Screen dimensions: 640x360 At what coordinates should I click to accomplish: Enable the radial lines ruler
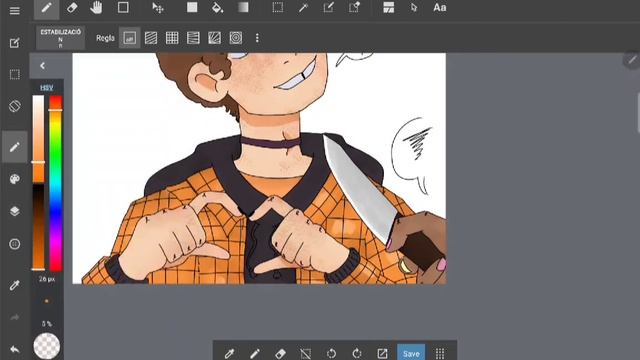click(214, 38)
